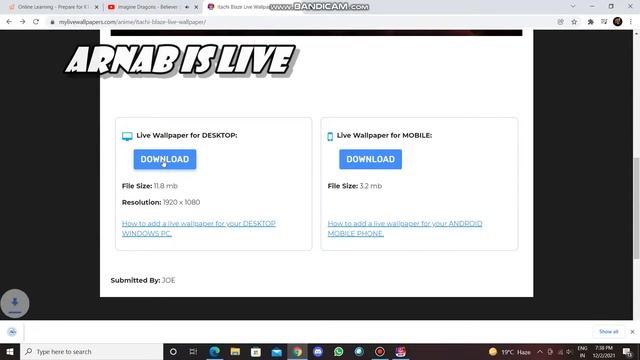640x360 pixels.
Task: Open how-to link for ANDROID MOBILE PHONE
Action: tap(405, 229)
